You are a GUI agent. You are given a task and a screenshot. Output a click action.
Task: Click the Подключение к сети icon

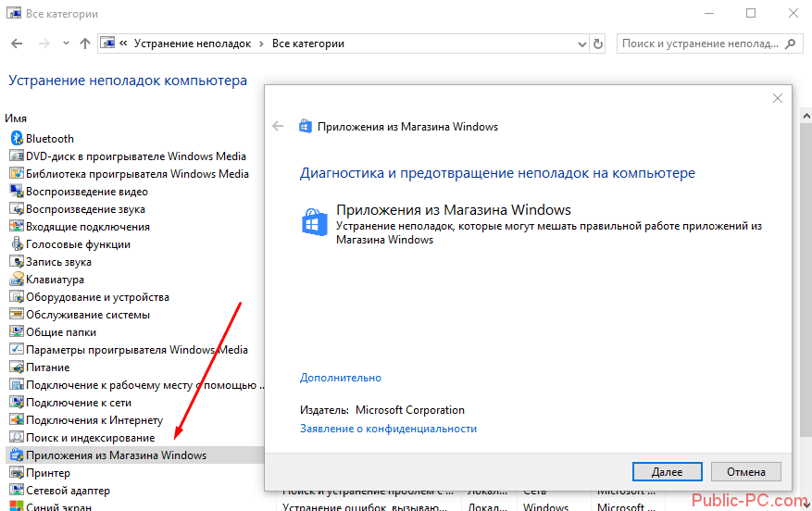[x=17, y=403]
